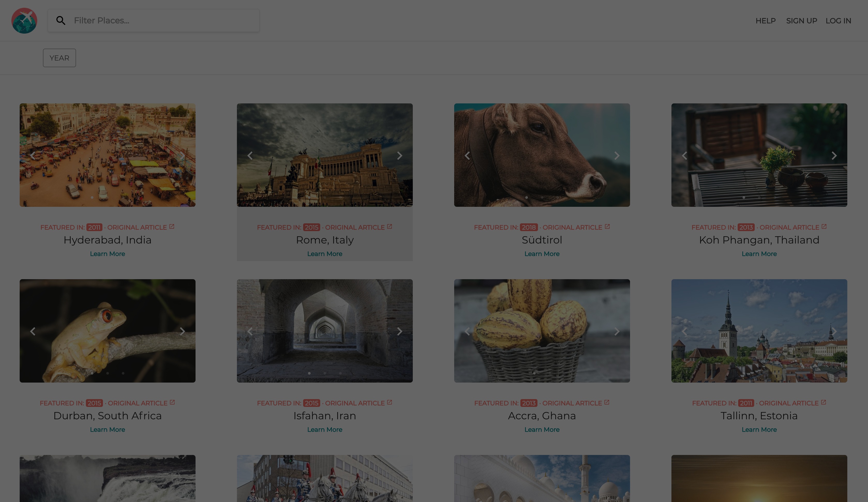Screen dimensions: 868x502
Task: Show previous photo of Hyderabad, India
Action: click(33, 156)
